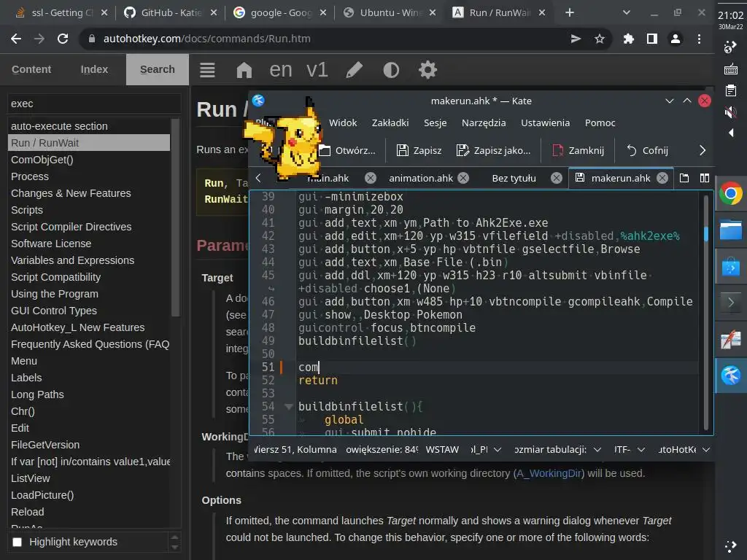The height and width of the screenshot is (560, 747).
Task: Focus the docs search field containing 'exec'
Action: tap(94, 104)
